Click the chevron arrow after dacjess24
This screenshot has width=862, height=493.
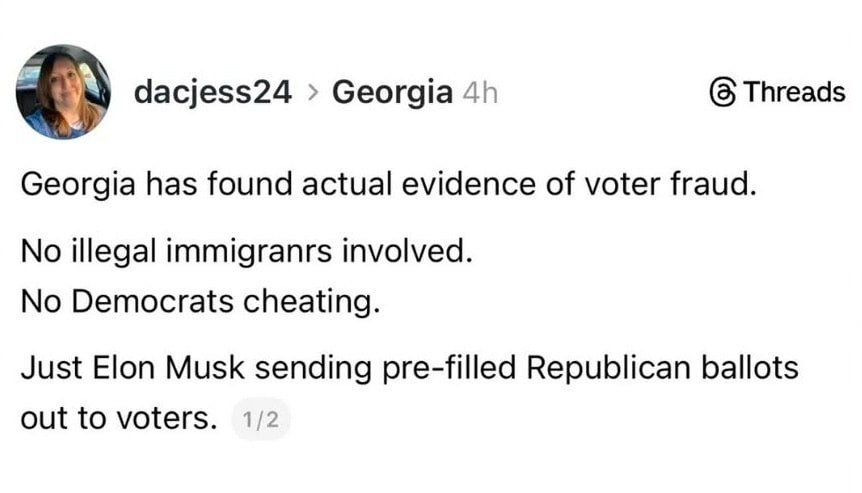coord(312,94)
